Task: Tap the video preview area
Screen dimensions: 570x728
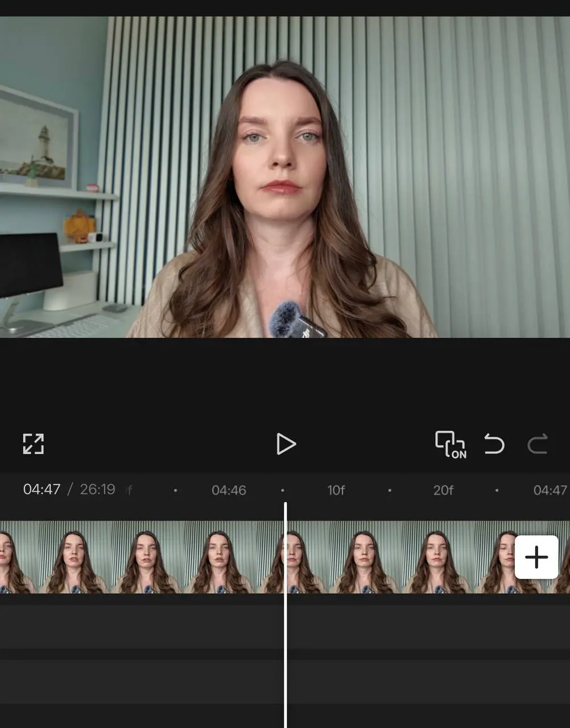Action: coord(285,177)
